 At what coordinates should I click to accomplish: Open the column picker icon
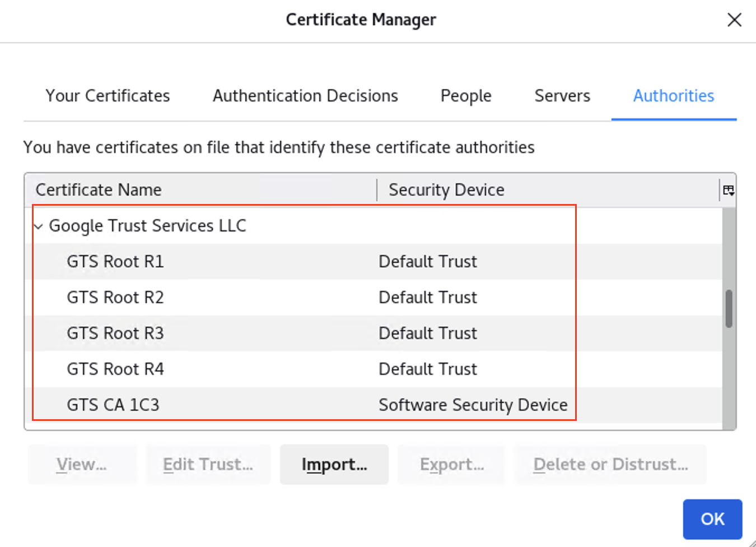click(x=728, y=191)
